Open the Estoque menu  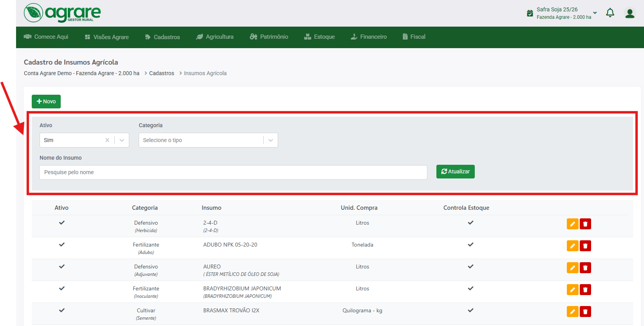pos(319,37)
